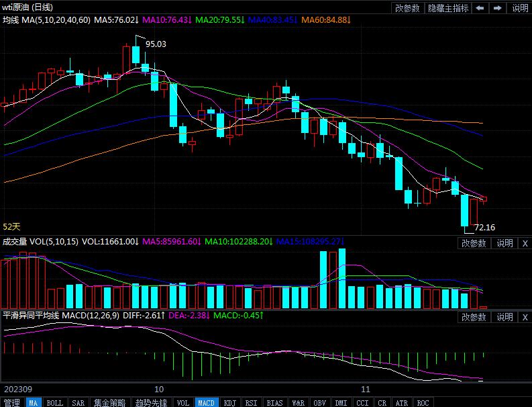Click the MA10:76.43 value label
The width and height of the screenshot is (532, 407).
(x=167, y=19)
